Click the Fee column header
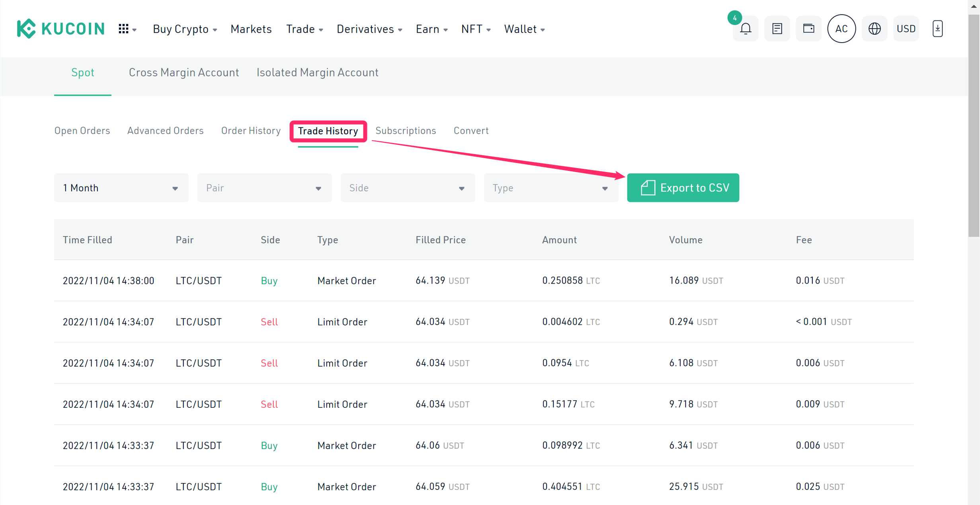The image size is (980, 505). pyautogui.click(x=804, y=240)
